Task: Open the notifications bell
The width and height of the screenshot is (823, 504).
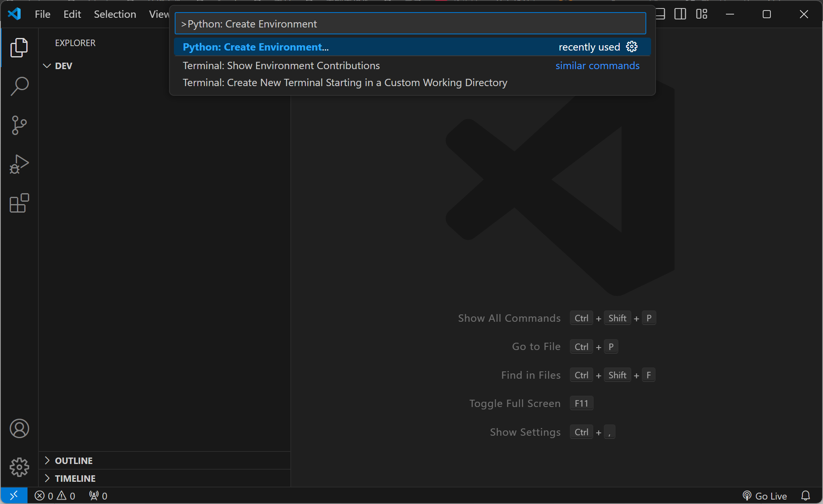Action: (805, 496)
